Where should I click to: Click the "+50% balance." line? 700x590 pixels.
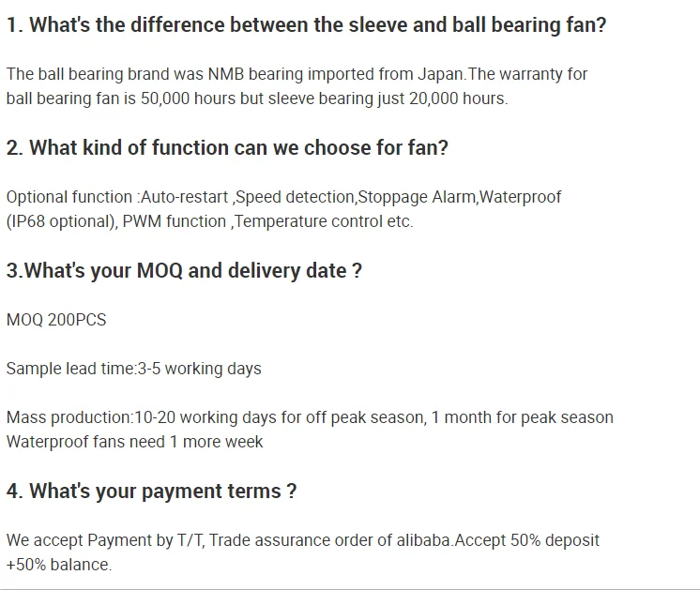pyautogui.click(x=58, y=565)
